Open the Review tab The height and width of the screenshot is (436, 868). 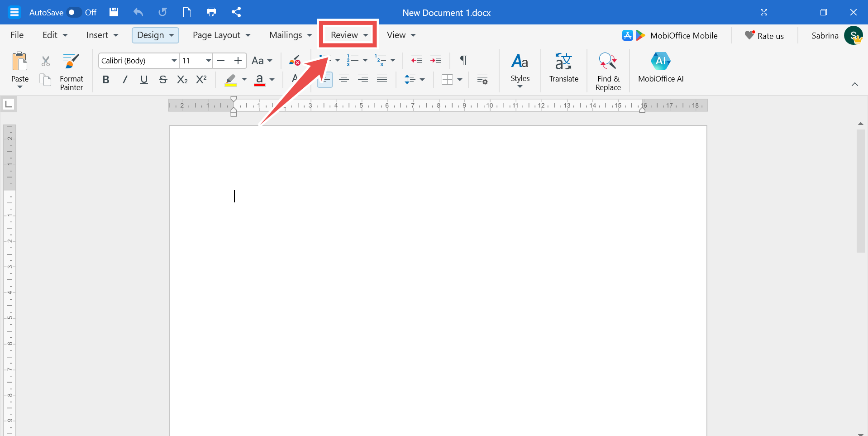[348, 35]
